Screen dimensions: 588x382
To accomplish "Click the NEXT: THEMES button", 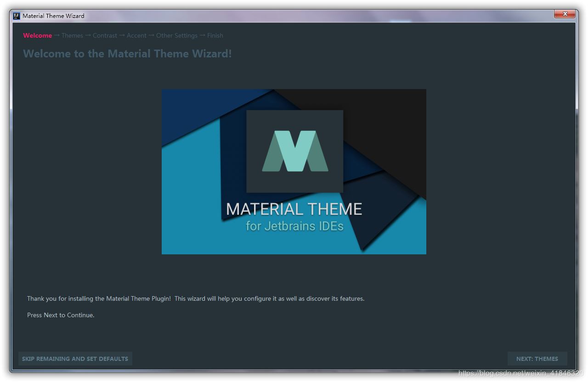I will [x=537, y=359].
